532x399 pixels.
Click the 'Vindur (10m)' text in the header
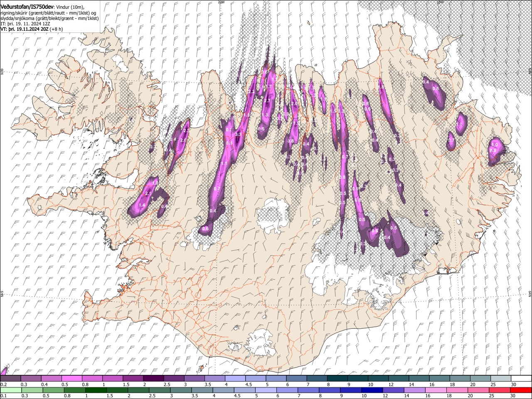70,6
